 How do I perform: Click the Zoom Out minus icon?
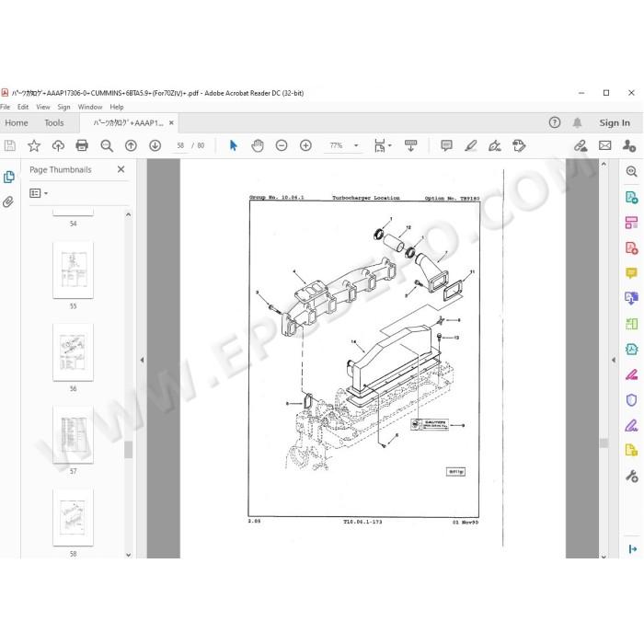point(282,145)
